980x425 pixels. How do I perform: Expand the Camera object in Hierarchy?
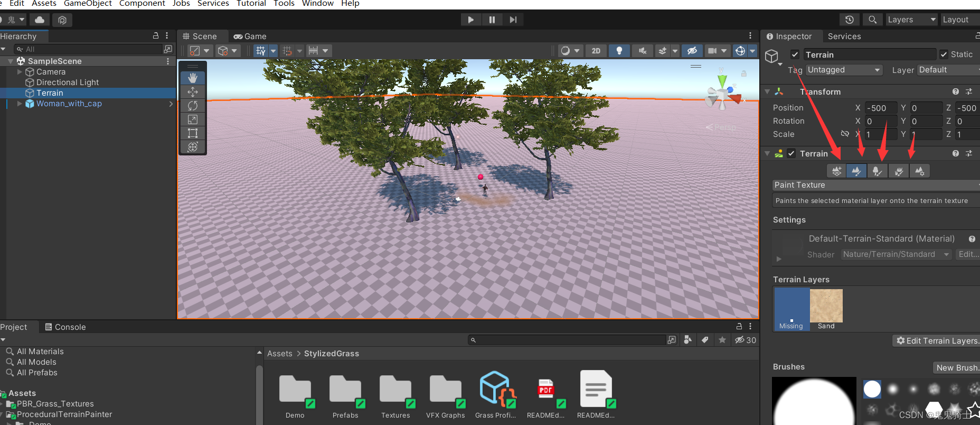pyautogui.click(x=20, y=72)
